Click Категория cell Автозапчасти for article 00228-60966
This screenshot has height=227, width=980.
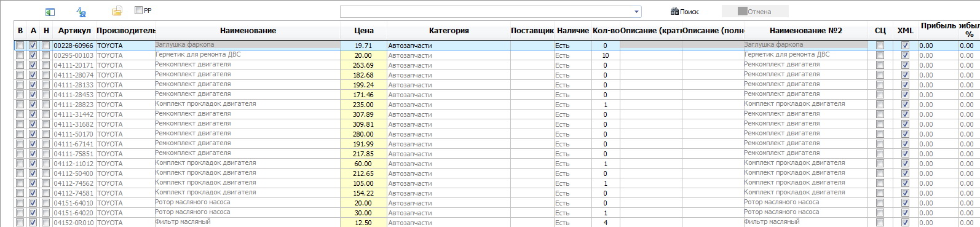[449, 46]
